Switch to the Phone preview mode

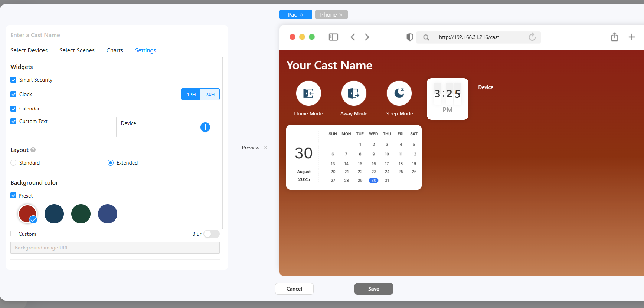331,14
